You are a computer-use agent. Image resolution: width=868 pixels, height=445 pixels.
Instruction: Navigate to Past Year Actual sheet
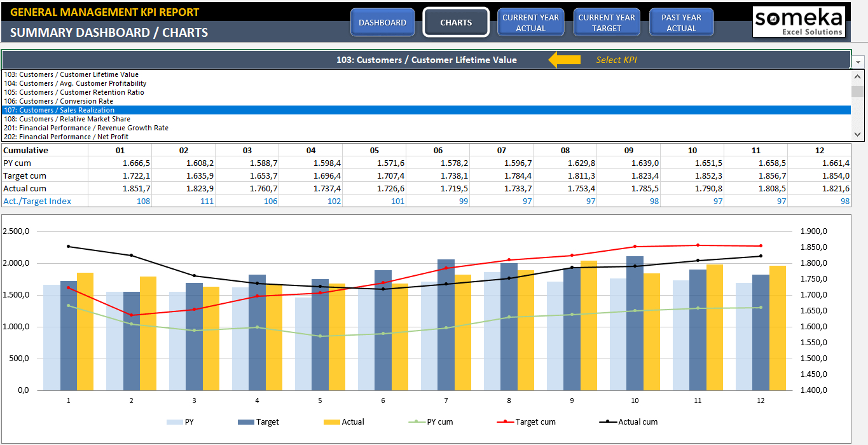click(x=681, y=22)
